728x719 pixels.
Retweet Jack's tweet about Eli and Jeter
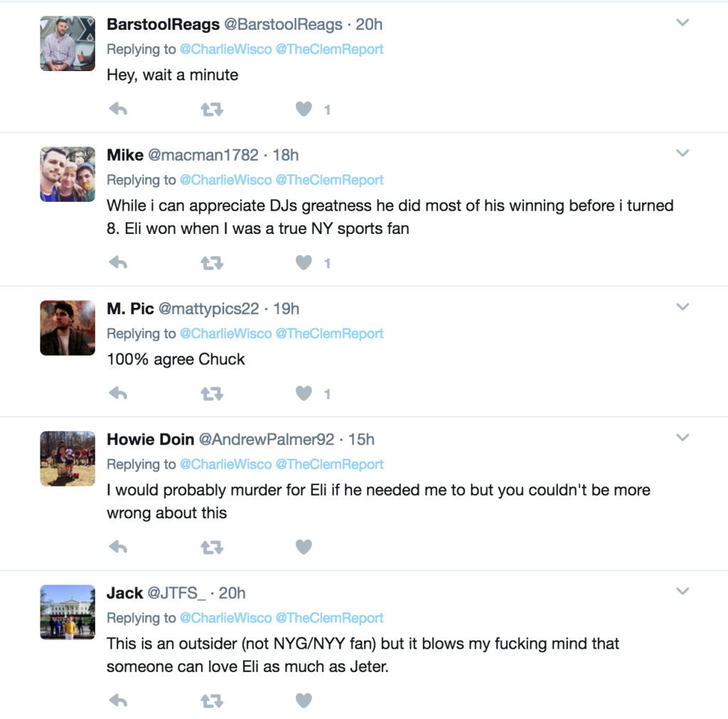click(212, 701)
